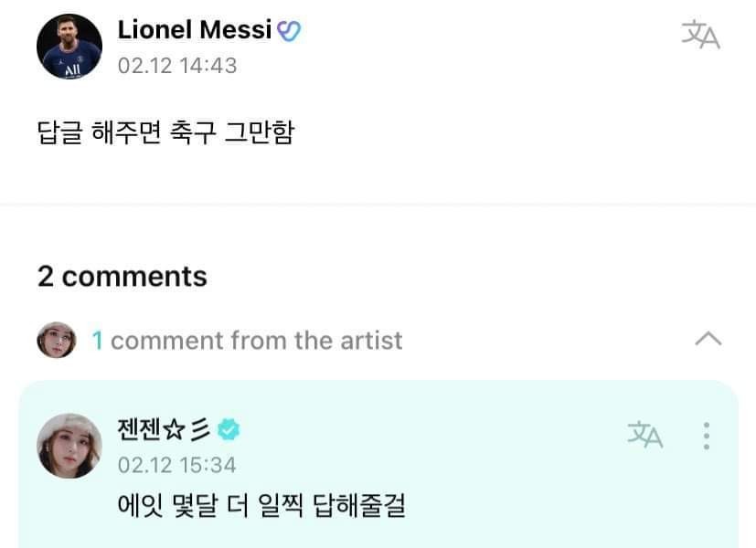The width and height of the screenshot is (756, 548).
Task: Translate the Lionel Messi post
Action: click(x=700, y=35)
